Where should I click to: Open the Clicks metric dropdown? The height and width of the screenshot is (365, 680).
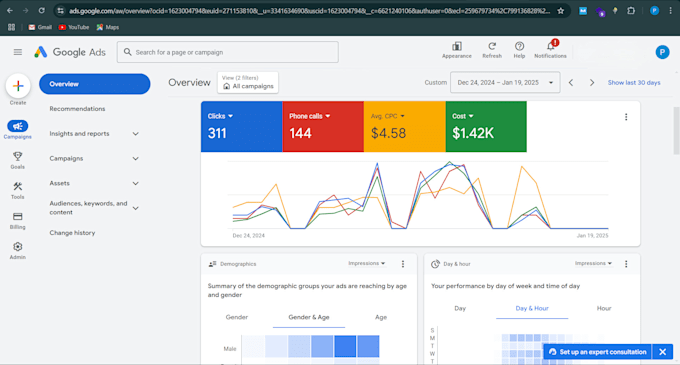[x=220, y=116]
